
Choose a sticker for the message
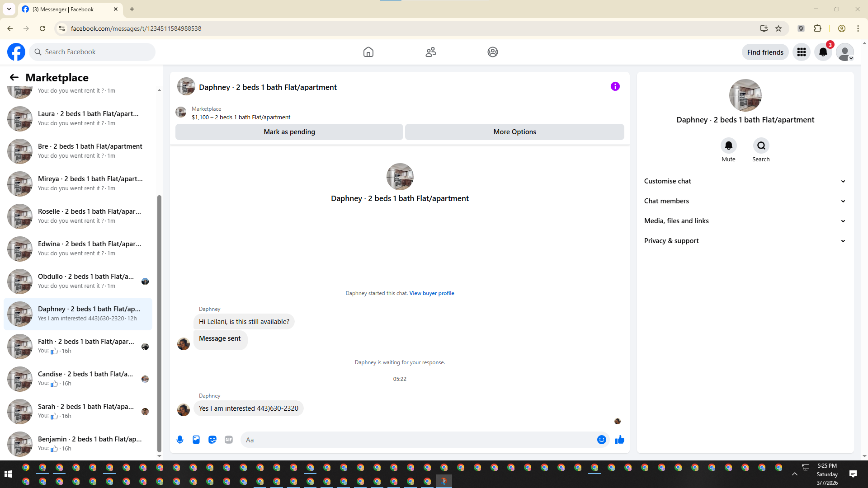(x=212, y=440)
